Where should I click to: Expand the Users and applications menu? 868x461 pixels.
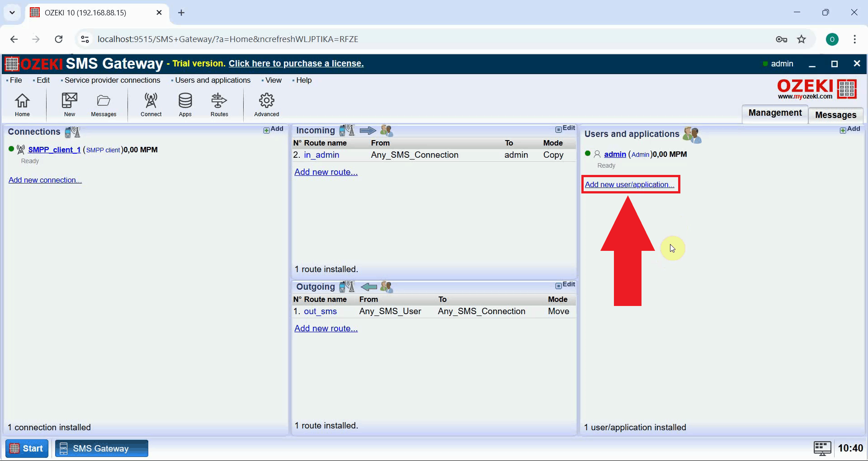pyautogui.click(x=212, y=80)
